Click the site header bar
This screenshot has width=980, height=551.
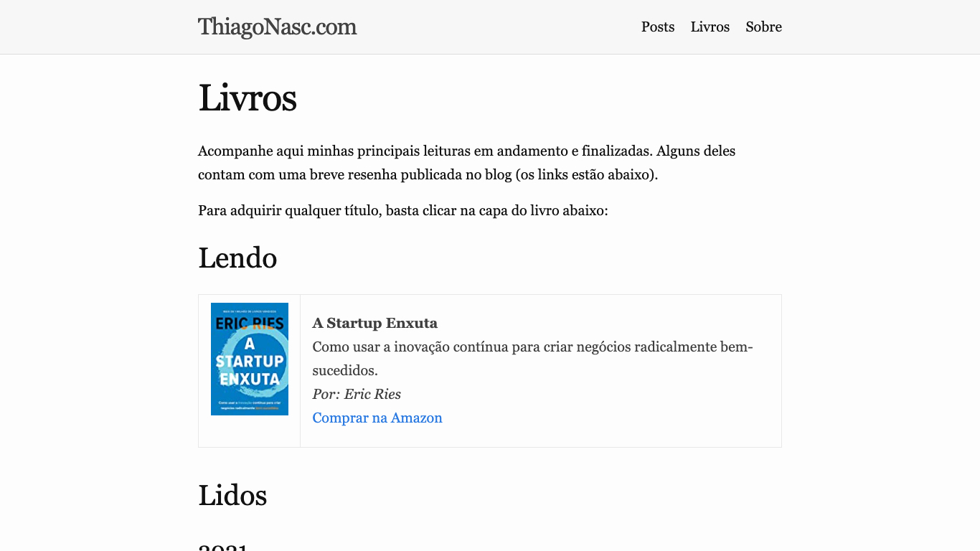pos(490,27)
